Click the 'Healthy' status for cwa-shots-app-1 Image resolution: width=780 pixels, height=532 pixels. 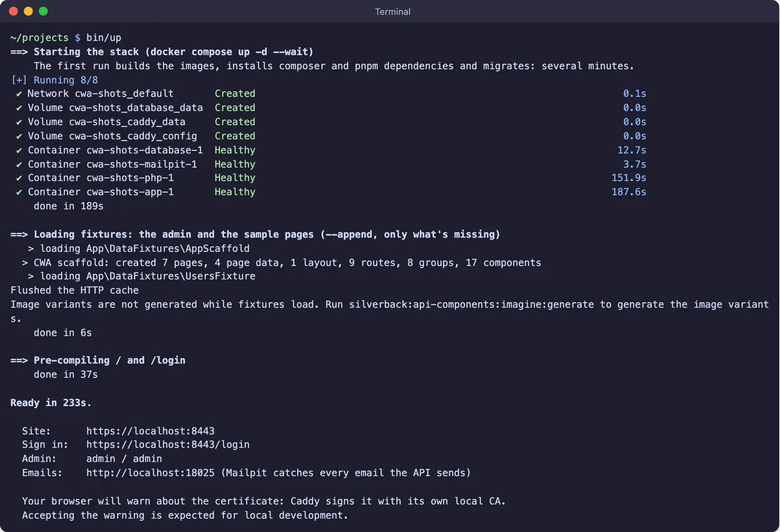point(235,192)
